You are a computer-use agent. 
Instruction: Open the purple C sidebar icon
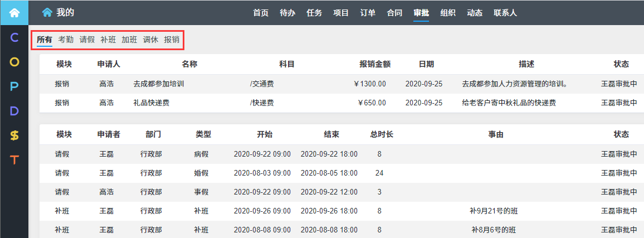(x=14, y=38)
